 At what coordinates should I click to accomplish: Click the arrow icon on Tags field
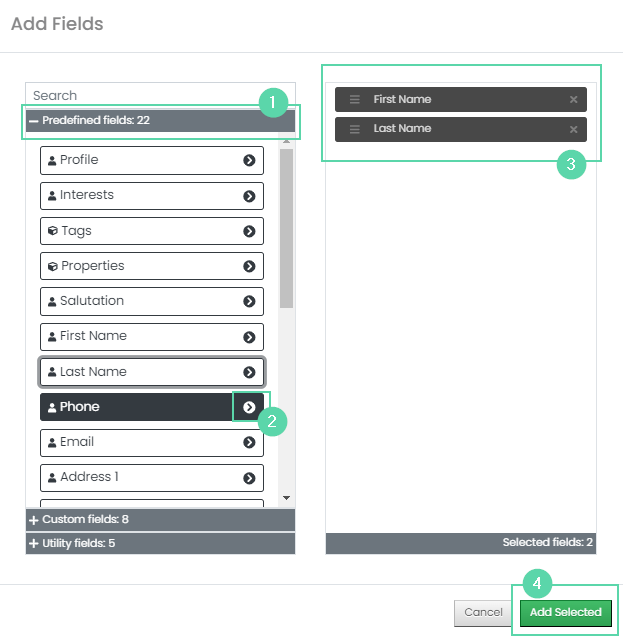[249, 231]
